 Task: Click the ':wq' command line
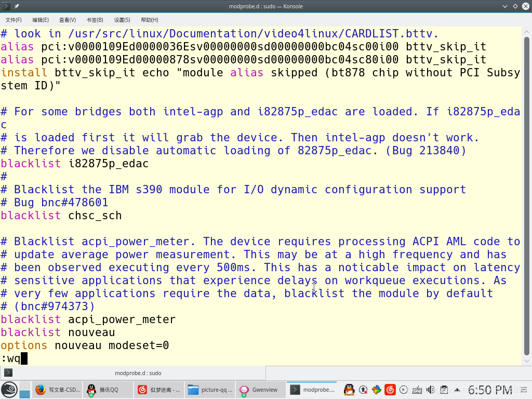(x=10, y=358)
